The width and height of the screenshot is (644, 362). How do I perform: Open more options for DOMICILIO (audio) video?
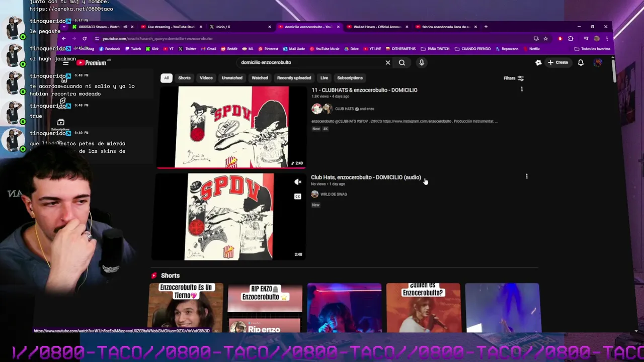(527, 176)
